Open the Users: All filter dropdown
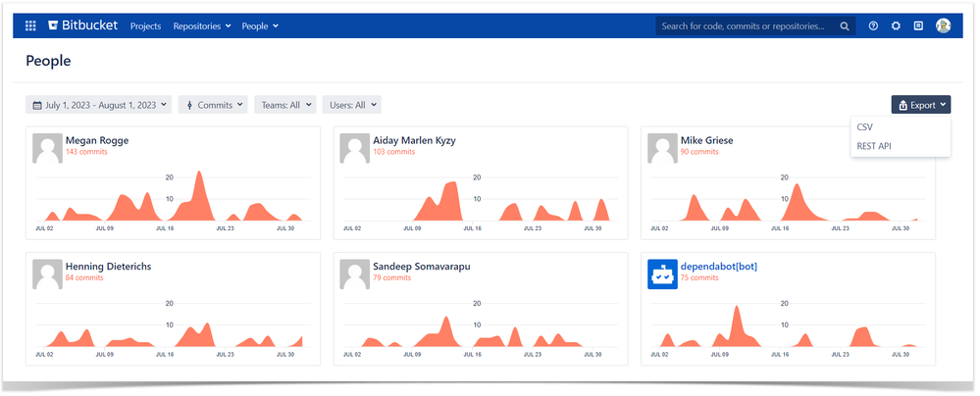 (x=352, y=105)
